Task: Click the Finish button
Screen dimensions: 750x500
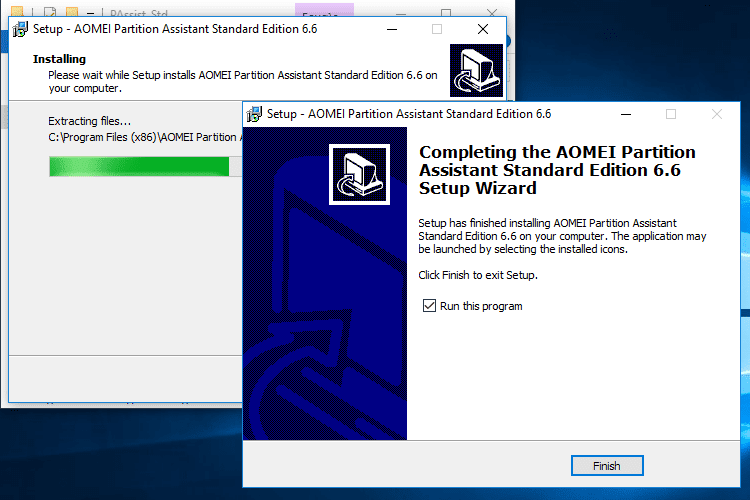Action: coord(606,466)
